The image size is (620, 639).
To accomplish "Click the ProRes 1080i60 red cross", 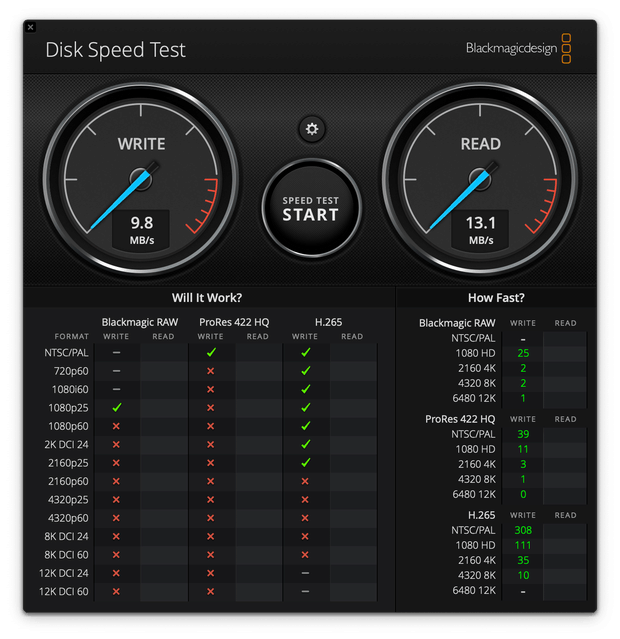I will [210, 389].
